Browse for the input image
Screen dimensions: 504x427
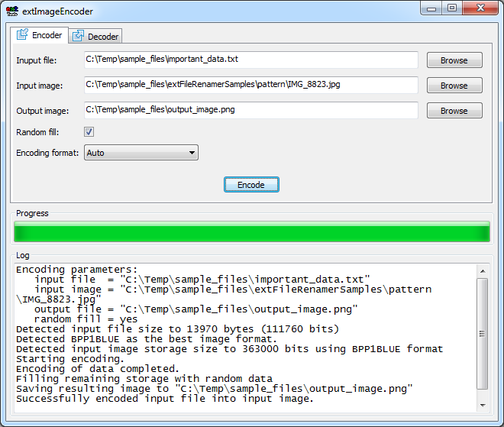[x=454, y=86]
